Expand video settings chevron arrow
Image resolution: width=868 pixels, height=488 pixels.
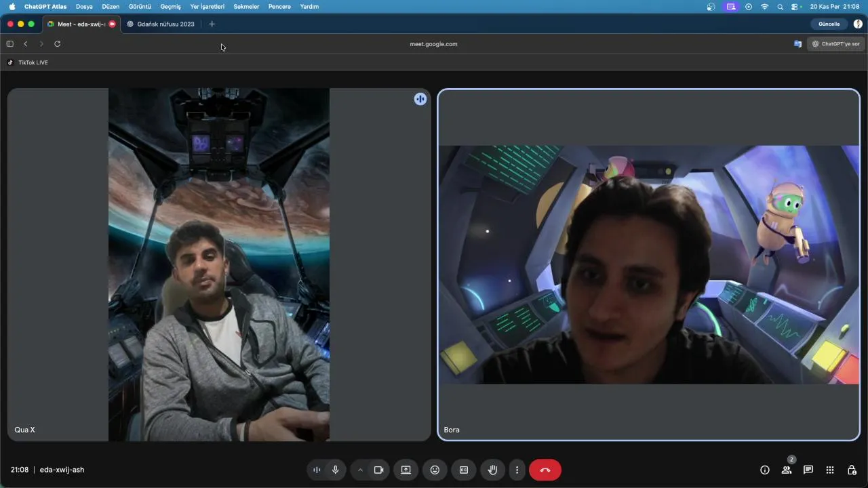coord(360,470)
